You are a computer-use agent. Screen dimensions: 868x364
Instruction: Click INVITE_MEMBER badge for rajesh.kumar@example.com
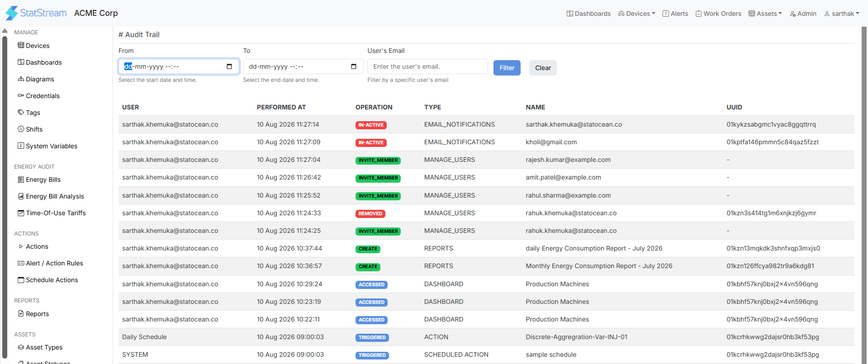(378, 160)
